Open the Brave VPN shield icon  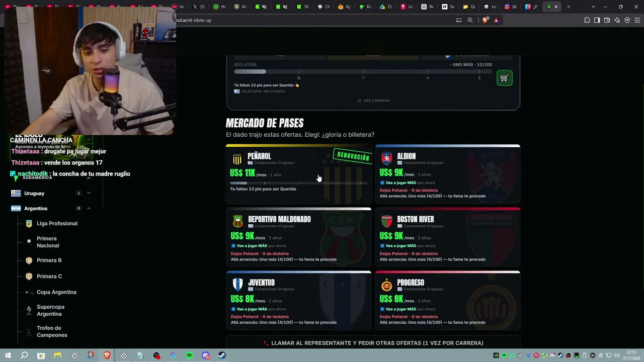tap(627, 20)
